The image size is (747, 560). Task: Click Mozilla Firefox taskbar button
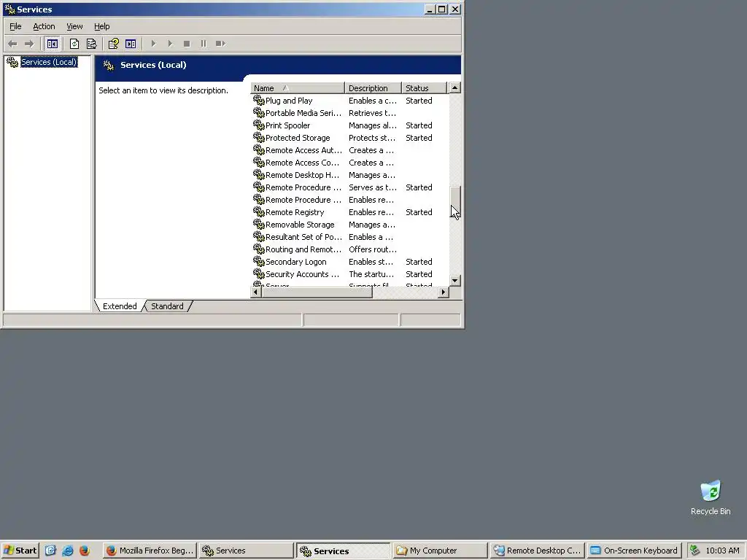click(x=150, y=551)
